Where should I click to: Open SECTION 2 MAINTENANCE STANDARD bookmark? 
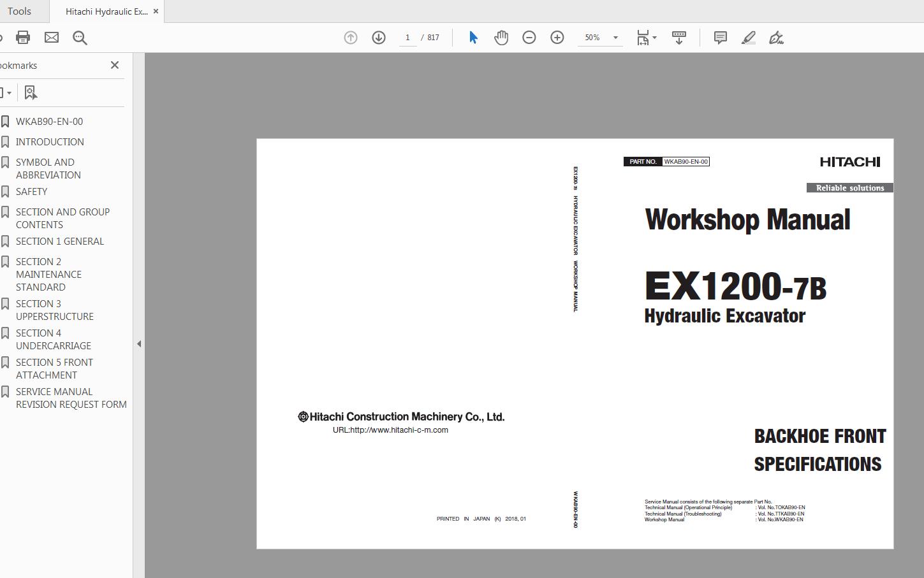[x=48, y=274]
